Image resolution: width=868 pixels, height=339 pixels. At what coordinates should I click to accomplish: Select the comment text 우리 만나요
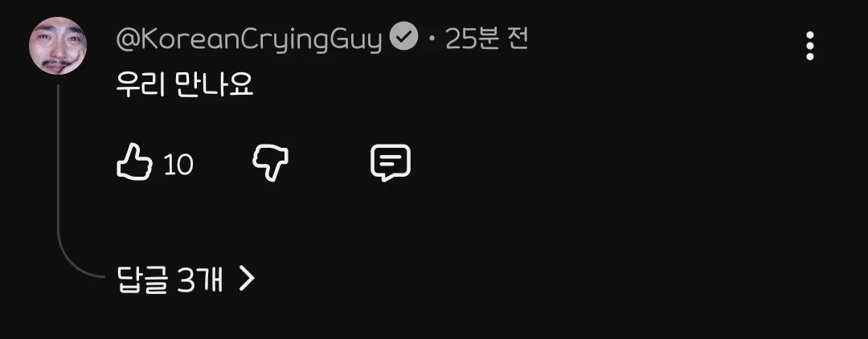(x=184, y=85)
